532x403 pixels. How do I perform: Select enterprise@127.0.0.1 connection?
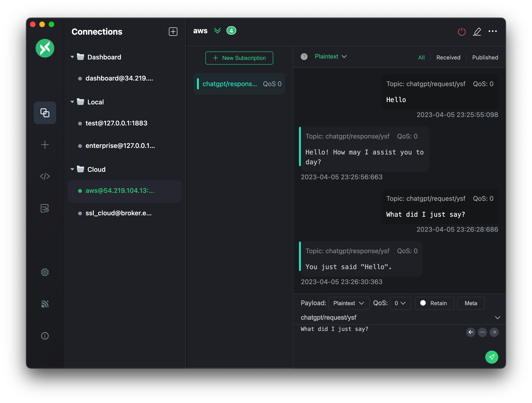point(125,146)
